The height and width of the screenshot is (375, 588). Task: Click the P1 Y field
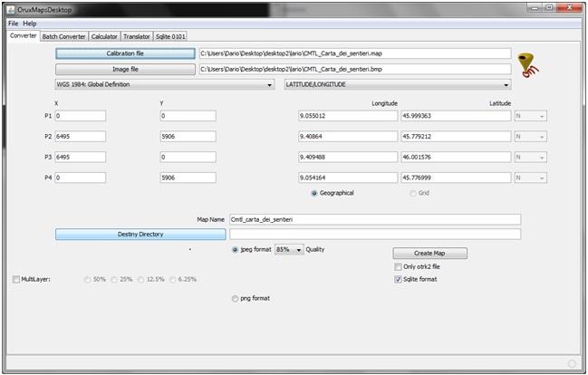click(188, 116)
